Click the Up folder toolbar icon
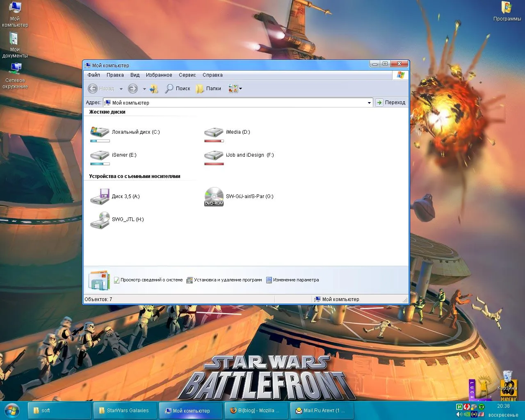Screen dimensions: 525x420 [x=154, y=89]
